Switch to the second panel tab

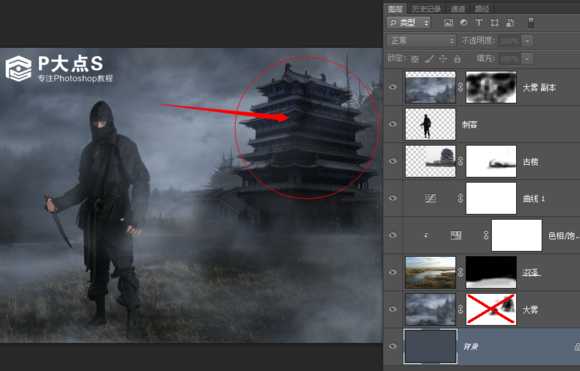[426, 9]
